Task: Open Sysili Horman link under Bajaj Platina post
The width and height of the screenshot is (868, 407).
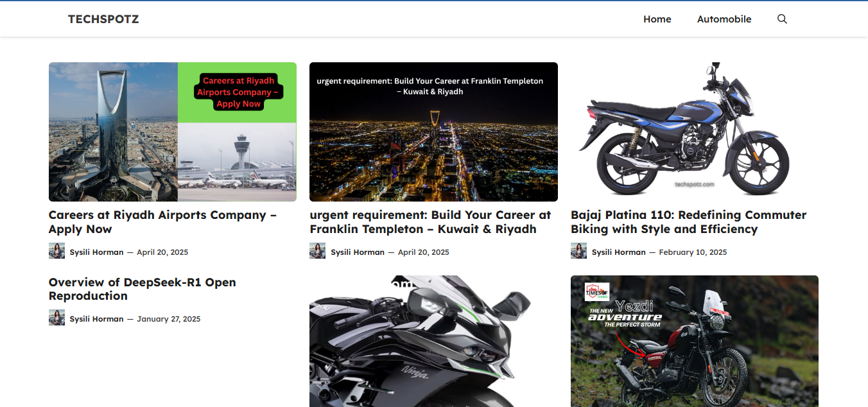Action: (x=619, y=252)
